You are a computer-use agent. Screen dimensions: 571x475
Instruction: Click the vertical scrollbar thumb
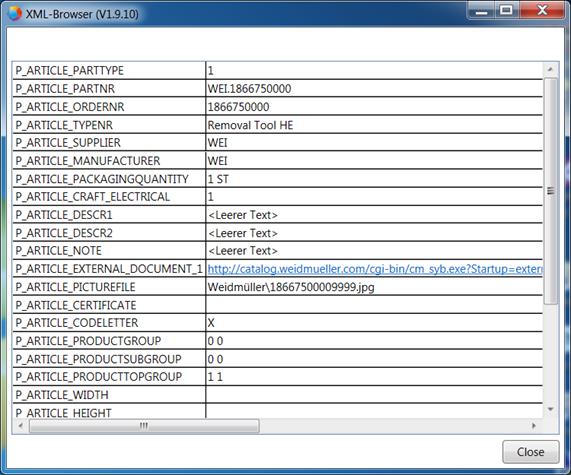(551, 191)
